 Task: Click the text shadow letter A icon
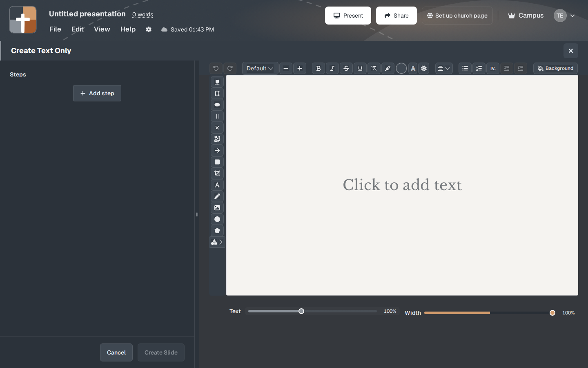pyautogui.click(x=413, y=68)
